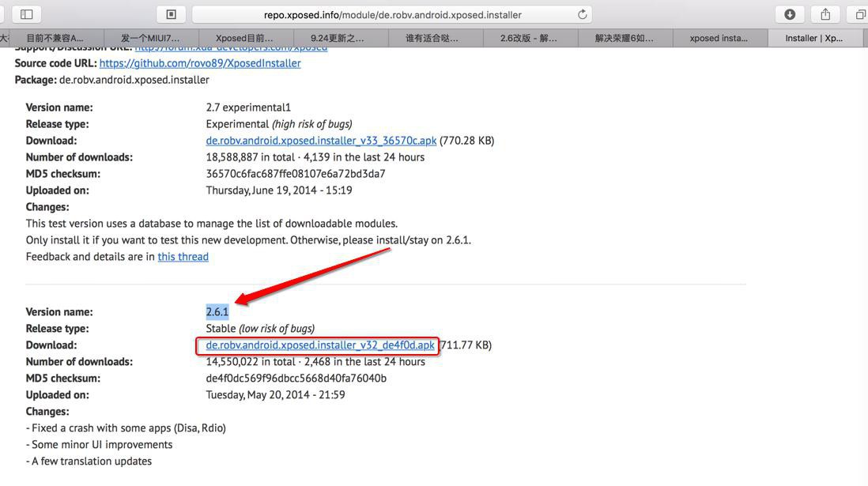The width and height of the screenshot is (868, 486).
Task: Click MD5 checksum de4f0dc569f96dbcc5668d40fa76040b
Action: pos(296,379)
